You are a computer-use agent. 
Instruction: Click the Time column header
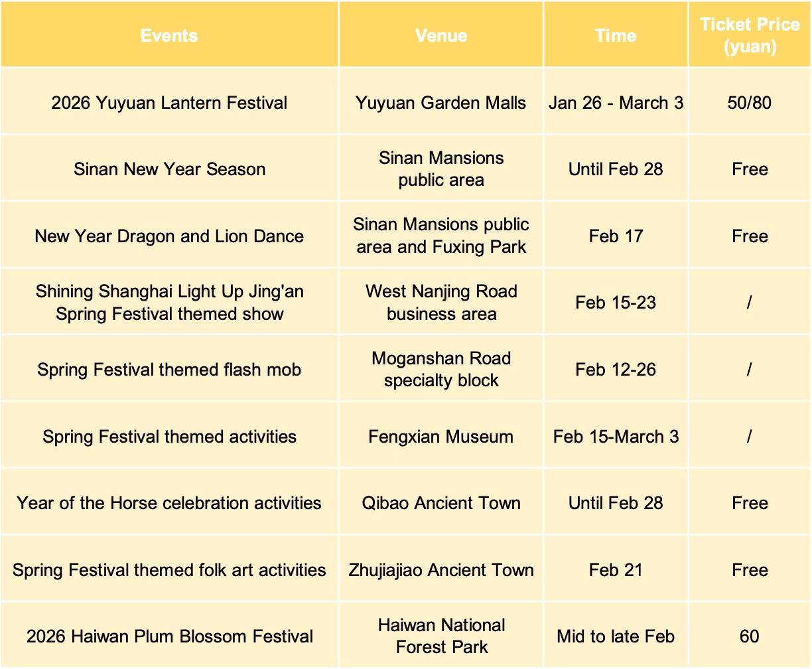616,35
